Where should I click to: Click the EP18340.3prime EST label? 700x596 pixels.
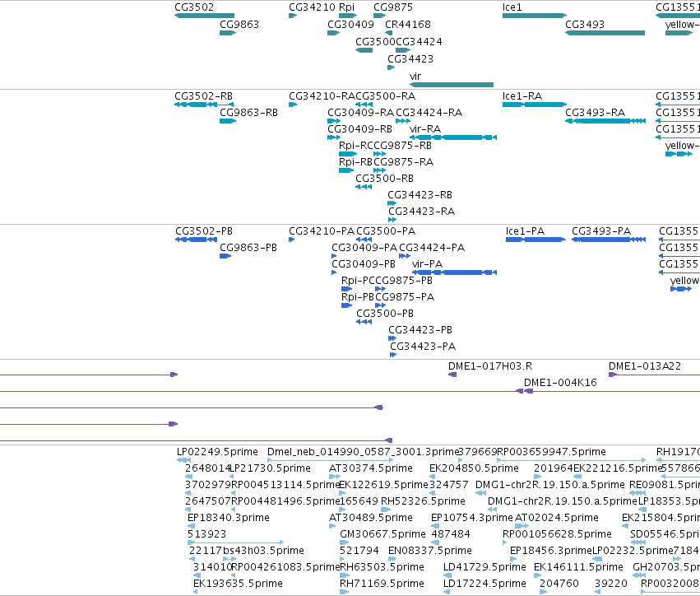tap(229, 519)
